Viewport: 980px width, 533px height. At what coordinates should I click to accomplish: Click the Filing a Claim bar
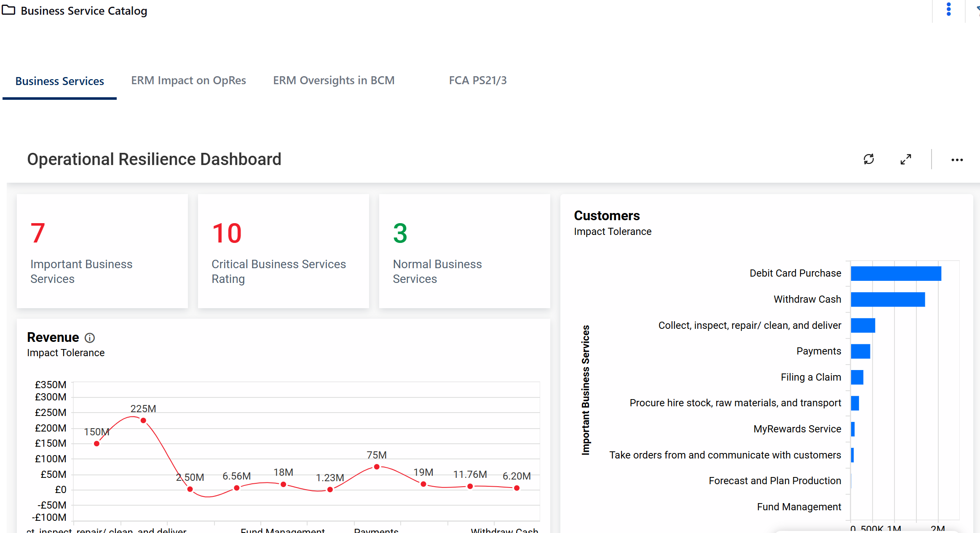pyautogui.click(x=857, y=377)
